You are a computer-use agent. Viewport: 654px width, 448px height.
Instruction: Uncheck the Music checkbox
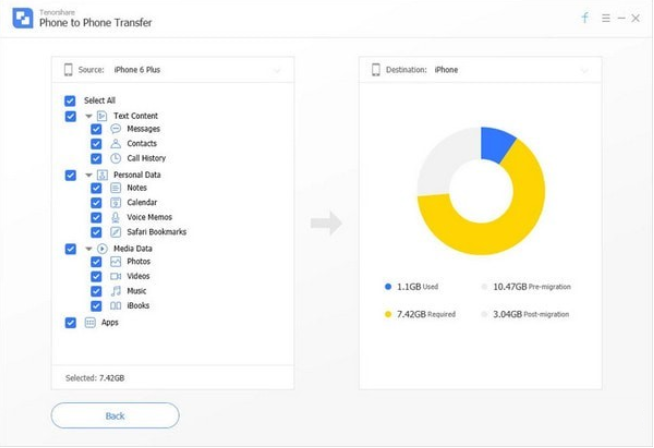(x=96, y=291)
